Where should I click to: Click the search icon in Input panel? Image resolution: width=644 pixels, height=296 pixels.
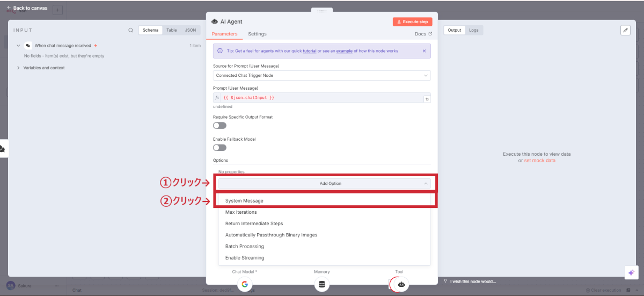(131, 30)
